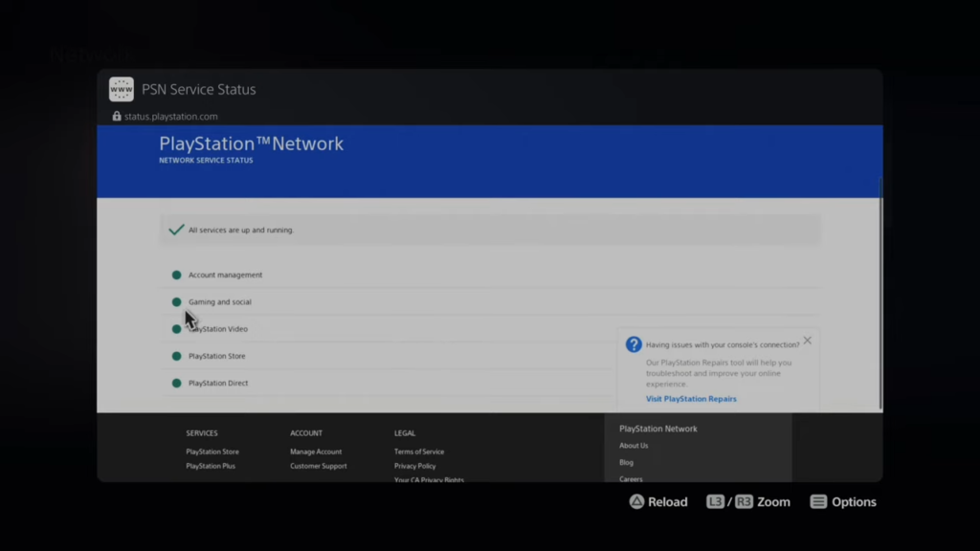Click the PlayStation Network page title
980x551 pixels.
click(252, 143)
